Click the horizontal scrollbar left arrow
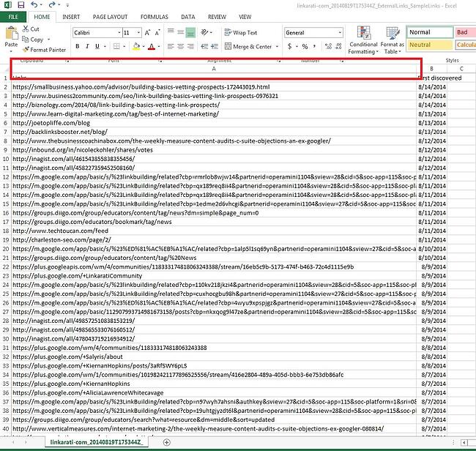 click(x=464, y=442)
